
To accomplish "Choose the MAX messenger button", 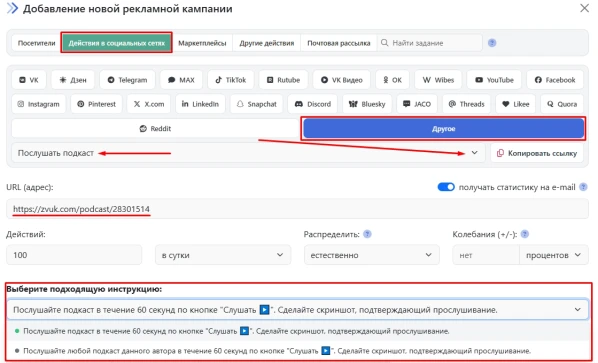I will coord(181,80).
